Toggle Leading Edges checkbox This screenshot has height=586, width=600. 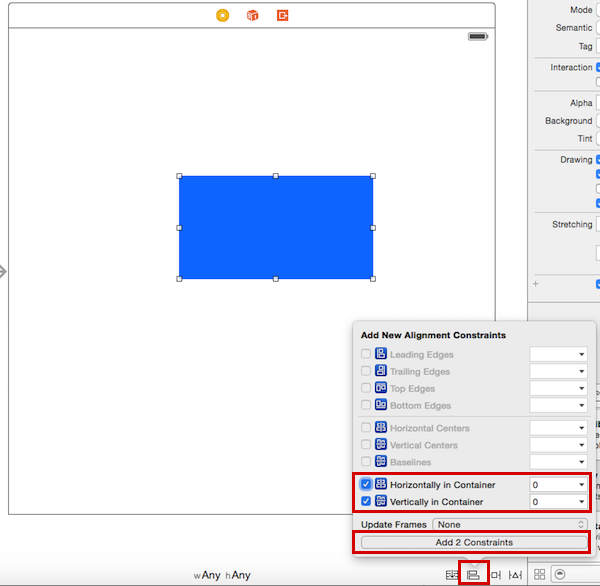[366, 354]
